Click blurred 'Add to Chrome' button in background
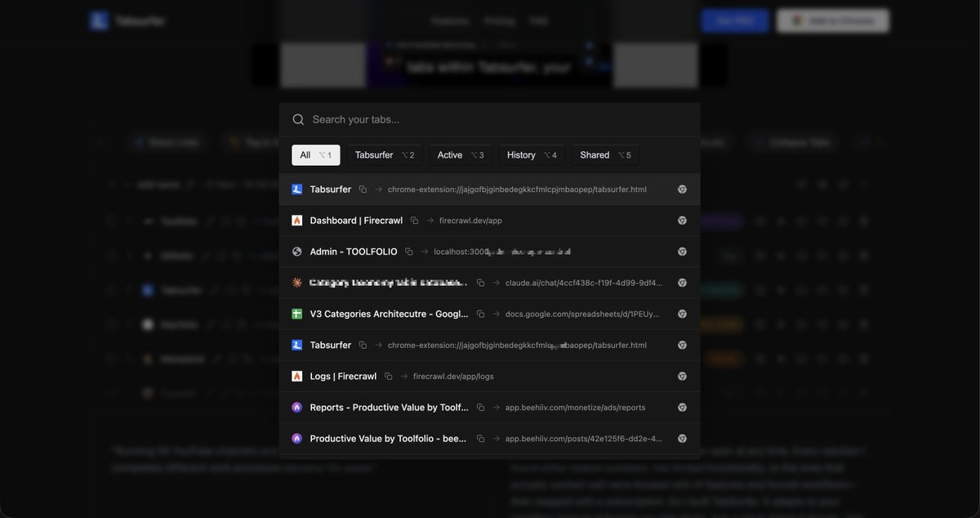Viewport: 980px width, 518px height. coord(832,21)
